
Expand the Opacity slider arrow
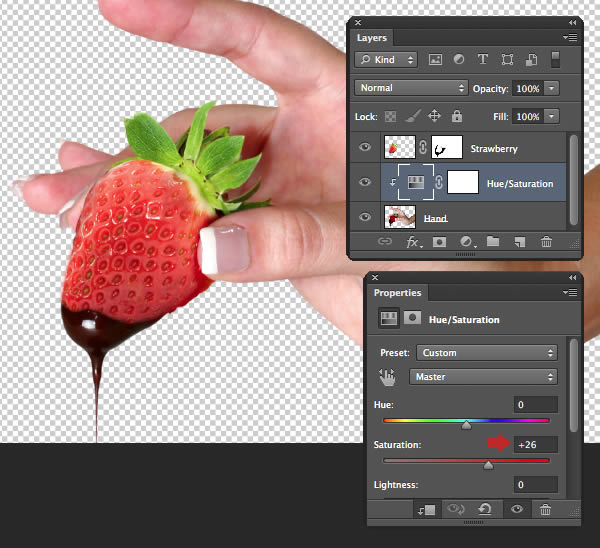click(551, 88)
